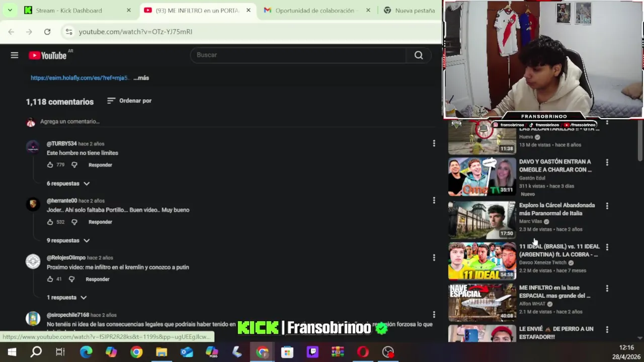
Task: Click Gastón Edul channel name
Action: tap(532, 178)
